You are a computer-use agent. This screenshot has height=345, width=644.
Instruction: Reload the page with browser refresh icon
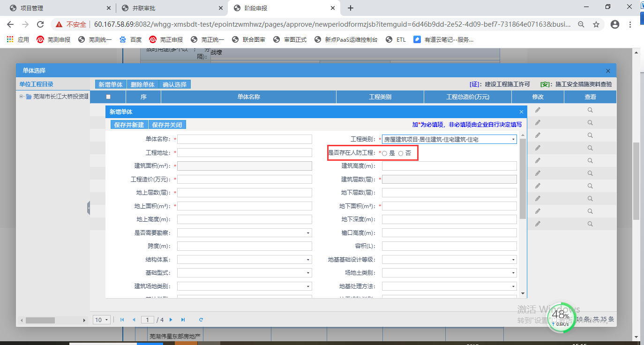pyautogui.click(x=40, y=24)
